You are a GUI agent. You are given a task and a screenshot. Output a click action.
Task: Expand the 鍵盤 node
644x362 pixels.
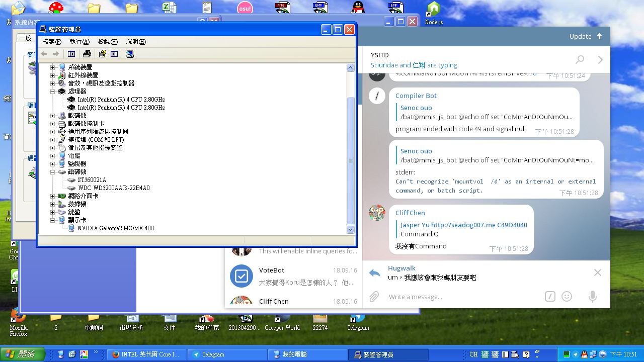click(x=53, y=212)
